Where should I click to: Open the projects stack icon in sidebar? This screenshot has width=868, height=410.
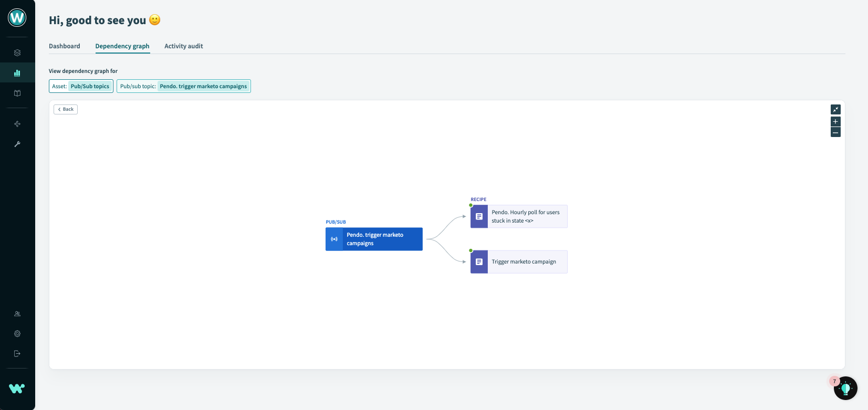[17, 52]
